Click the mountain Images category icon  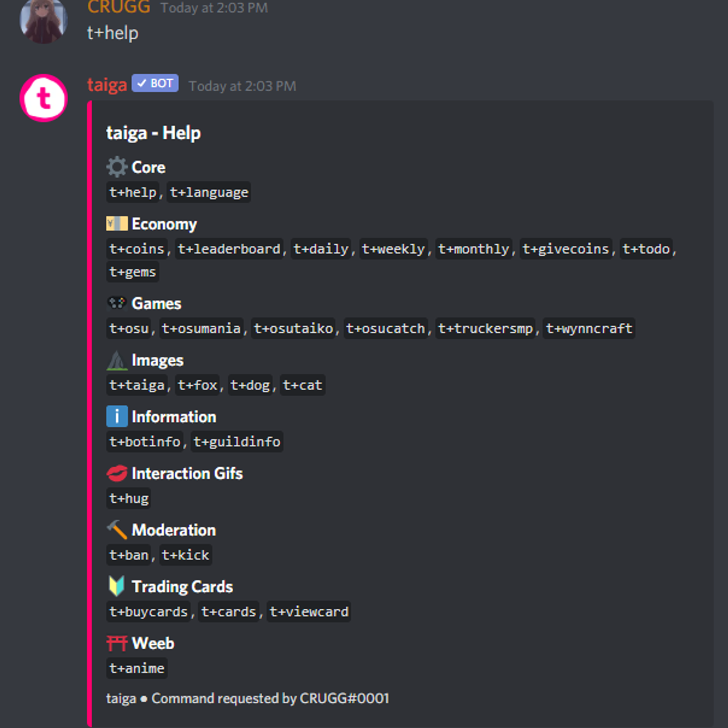[117, 360]
